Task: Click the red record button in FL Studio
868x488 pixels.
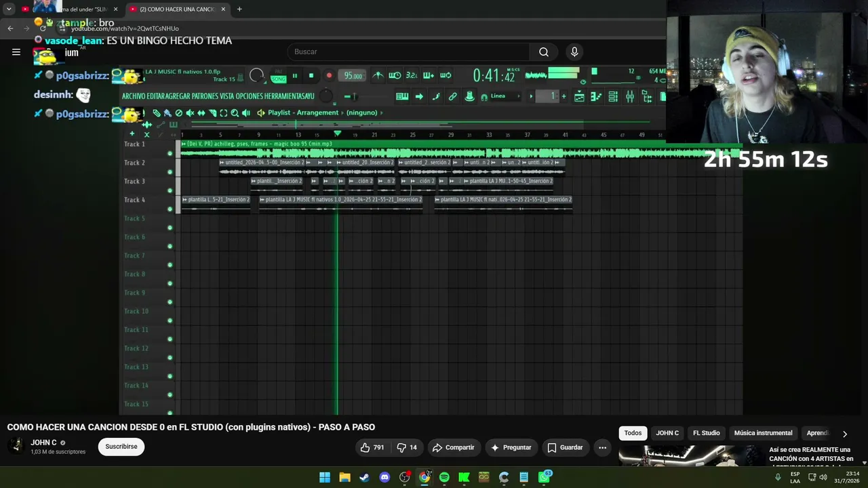Action: 329,76
